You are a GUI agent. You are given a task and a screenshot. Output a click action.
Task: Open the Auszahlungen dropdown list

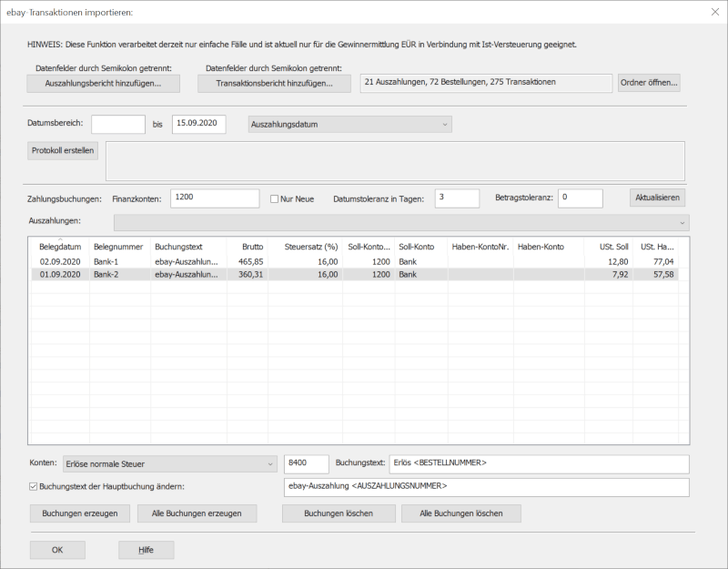[x=401, y=222]
